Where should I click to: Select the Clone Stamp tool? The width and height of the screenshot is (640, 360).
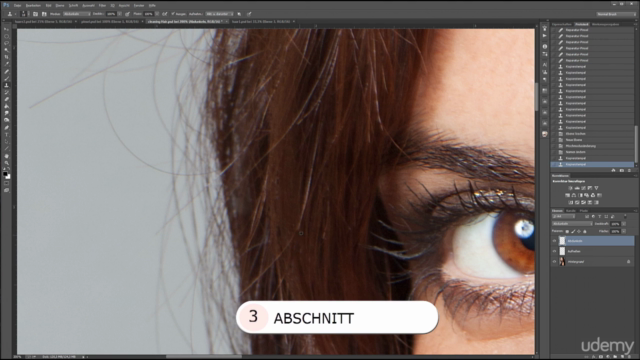pyautogui.click(x=7, y=85)
